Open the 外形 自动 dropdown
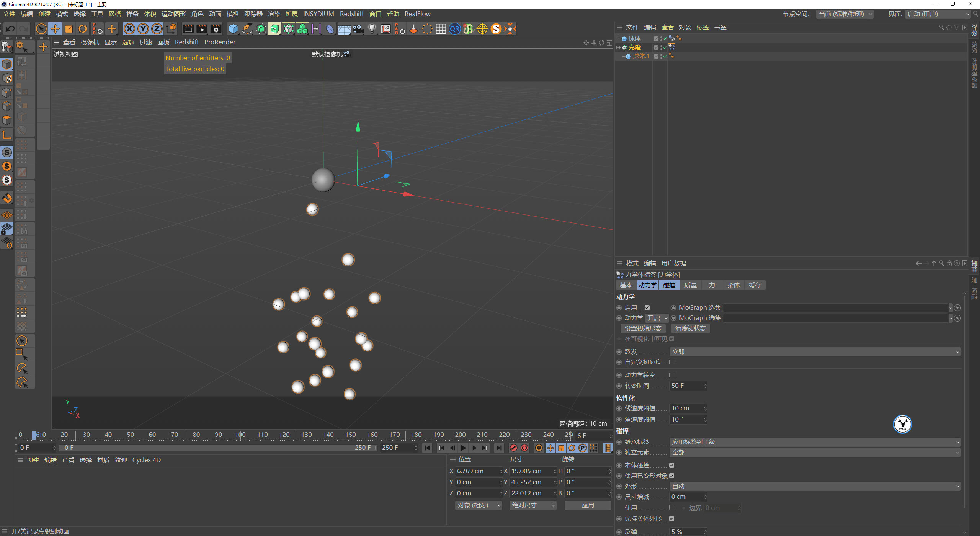Viewport: 980px width, 536px height. tap(815, 486)
